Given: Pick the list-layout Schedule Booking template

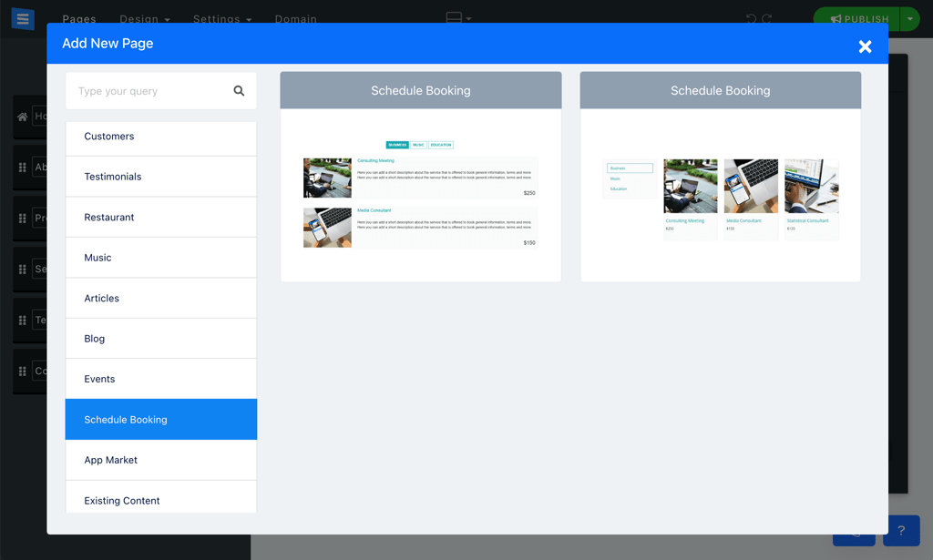Looking at the screenshot, I should (421, 177).
